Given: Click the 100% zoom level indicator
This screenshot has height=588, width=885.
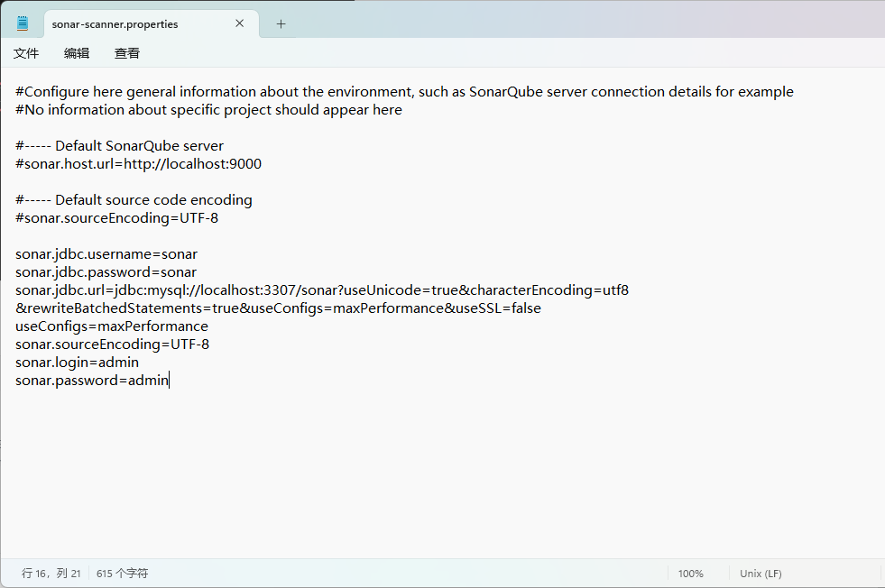Looking at the screenshot, I should point(690,574).
